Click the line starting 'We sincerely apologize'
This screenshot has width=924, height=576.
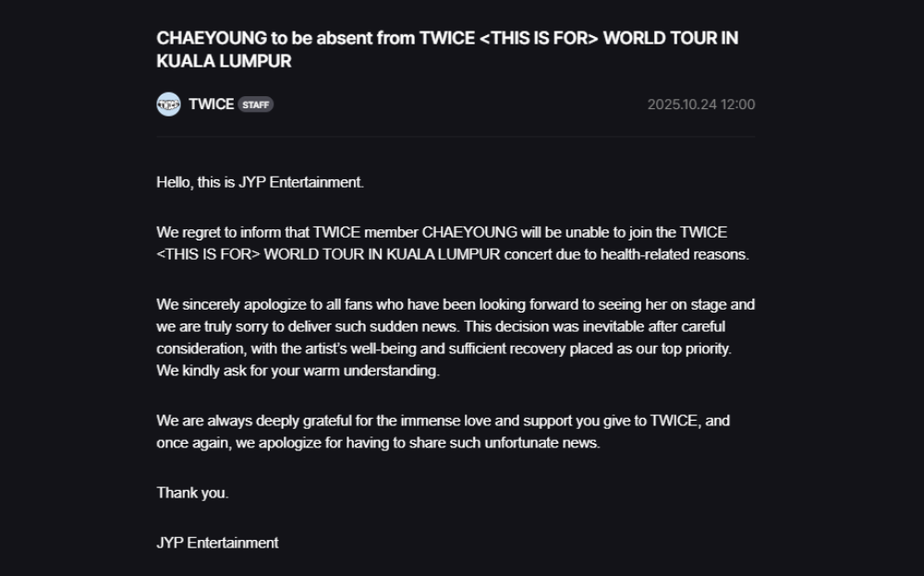tap(456, 304)
